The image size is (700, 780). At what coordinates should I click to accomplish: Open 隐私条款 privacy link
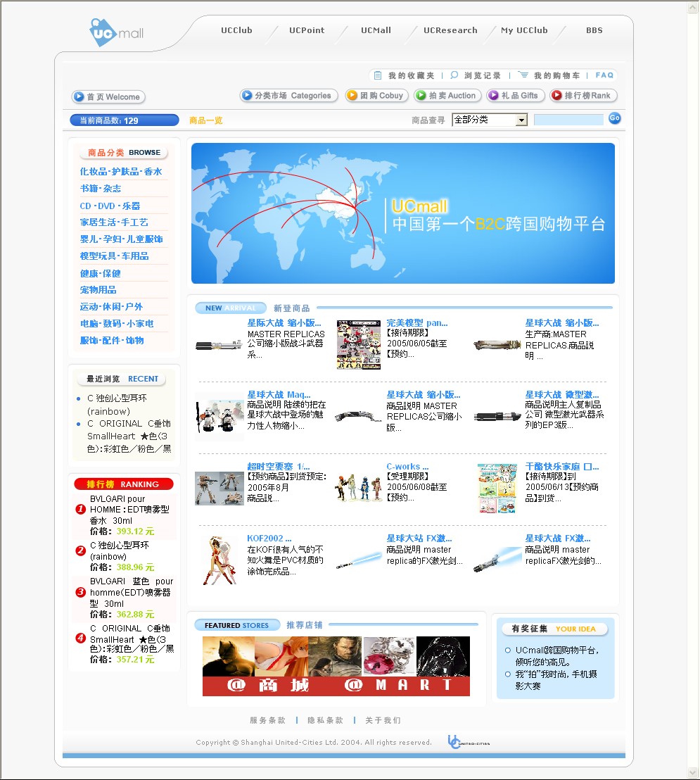click(325, 720)
